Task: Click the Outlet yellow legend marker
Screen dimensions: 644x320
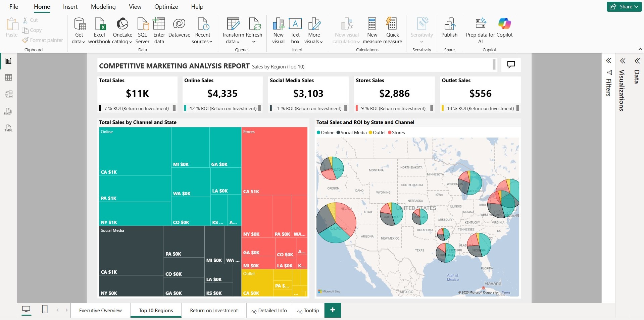Action: click(370, 132)
